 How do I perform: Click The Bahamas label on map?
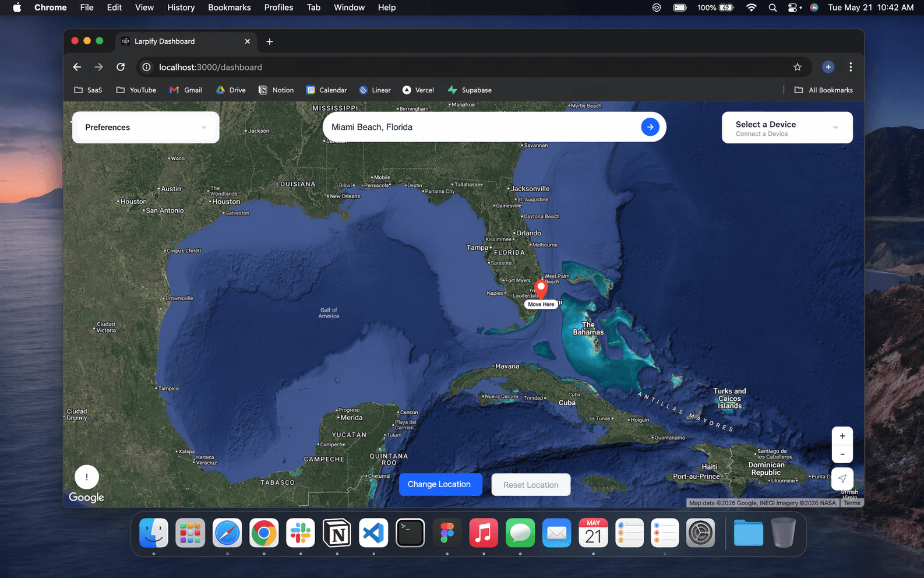coord(588,329)
